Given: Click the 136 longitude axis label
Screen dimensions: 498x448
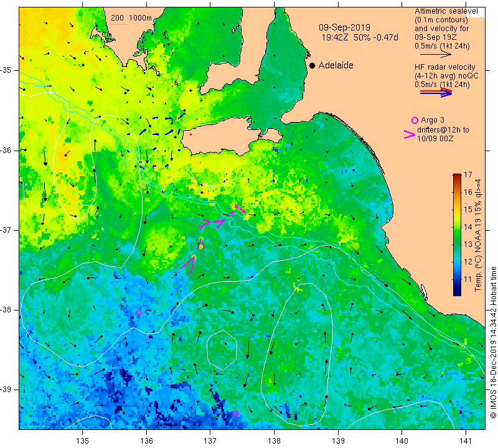Looking at the screenshot, I should coord(146,441).
